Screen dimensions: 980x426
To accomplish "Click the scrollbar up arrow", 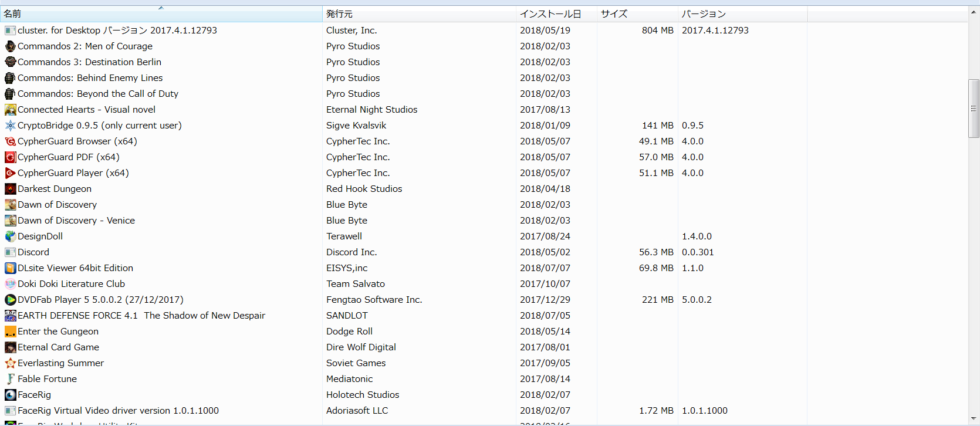I will (x=974, y=12).
